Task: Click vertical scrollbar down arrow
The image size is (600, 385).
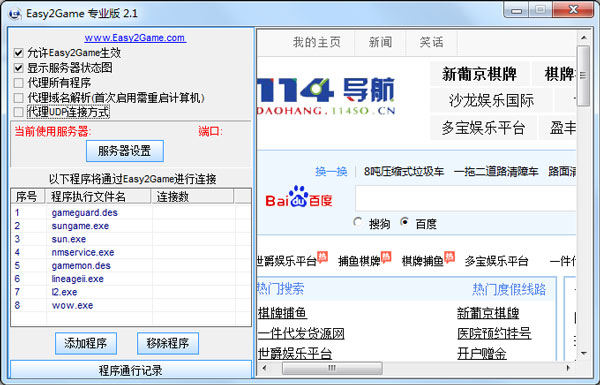Action: tap(584, 353)
